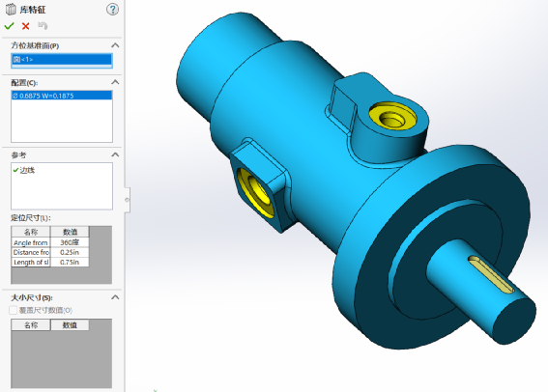Screen dimensions: 548x392
Task: Click the grayed undo arrow icon
Action: [43, 26]
